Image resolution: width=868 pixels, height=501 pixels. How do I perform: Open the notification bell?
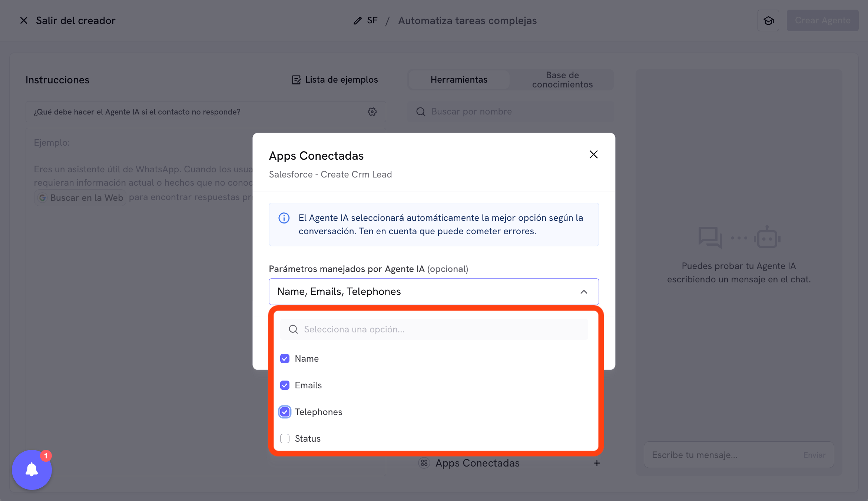click(32, 470)
